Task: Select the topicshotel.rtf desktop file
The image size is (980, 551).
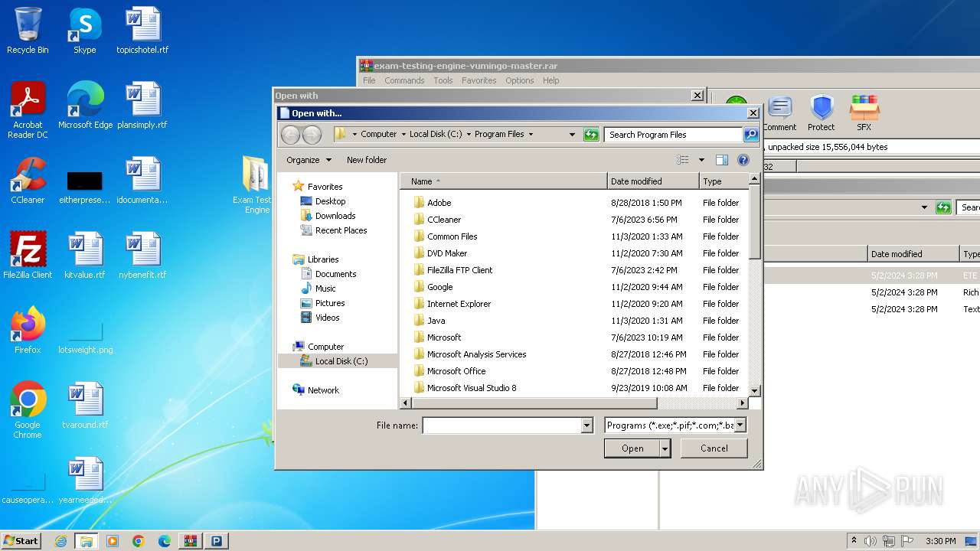Action: click(142, 31)
